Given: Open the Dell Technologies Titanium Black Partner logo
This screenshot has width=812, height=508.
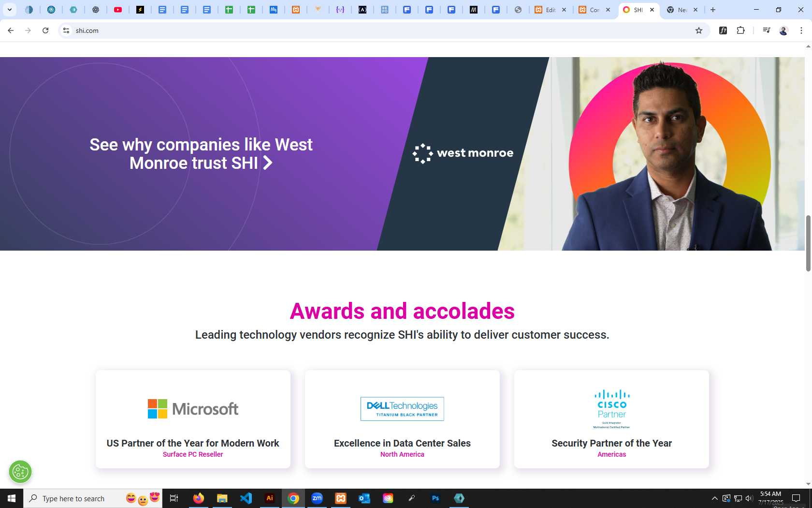Looking at the screenshot, I should [402, 409].
